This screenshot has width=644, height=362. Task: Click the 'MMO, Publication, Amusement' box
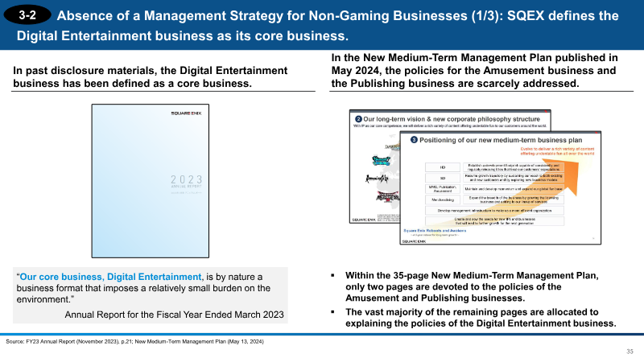pos(442,189)
